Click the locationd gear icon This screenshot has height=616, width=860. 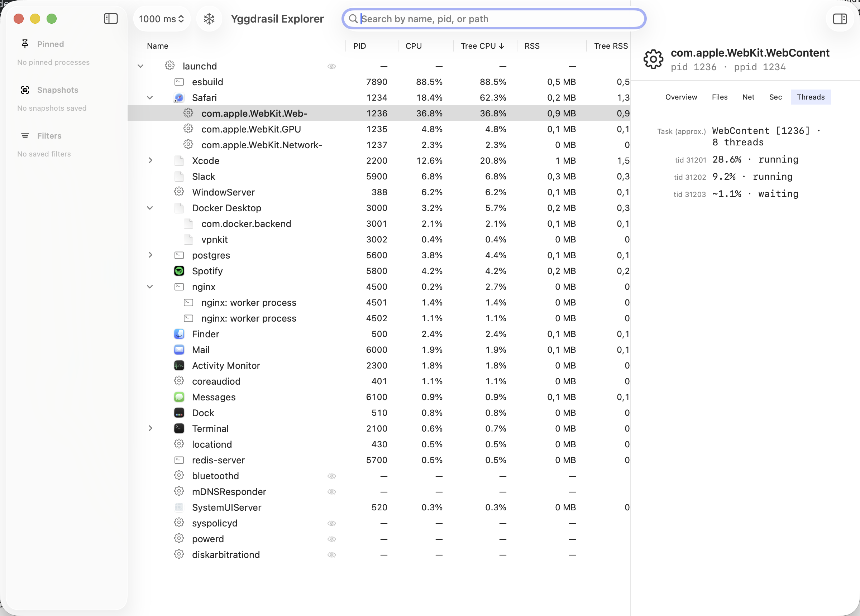(179, 444)
